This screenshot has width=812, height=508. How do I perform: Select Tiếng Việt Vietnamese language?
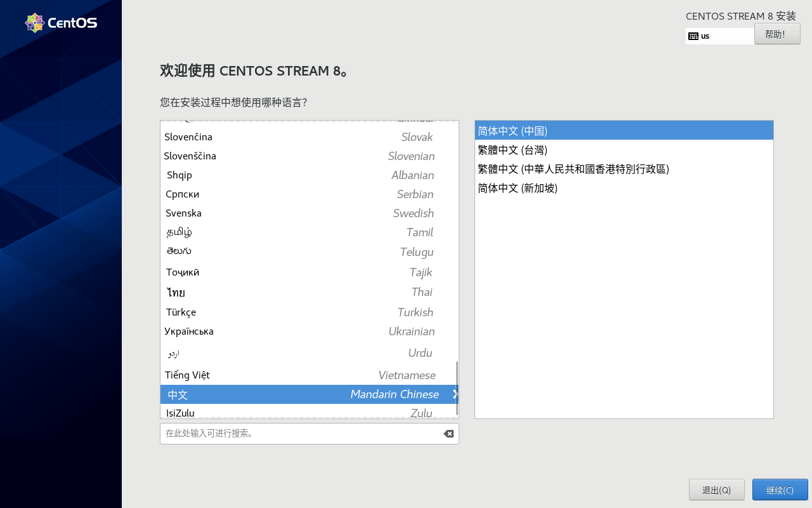309,375
